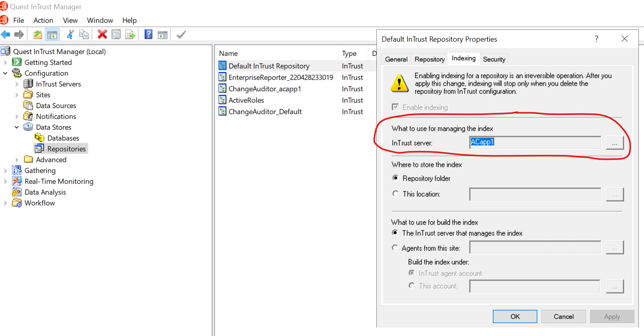Image resolution: width=644 pixels, height=336 pixels.
Task: Expand the Getting Started node
Action: coord(5,62)
